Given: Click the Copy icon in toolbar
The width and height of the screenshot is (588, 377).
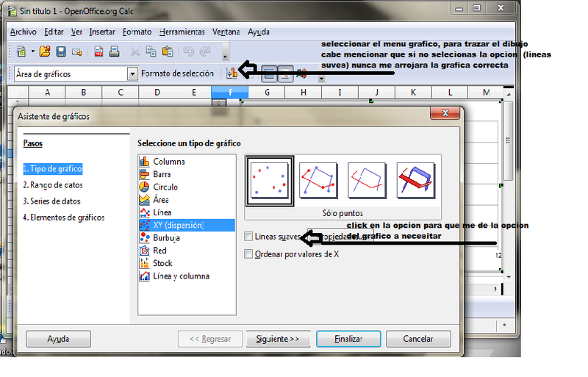Looking at the screenshot, I should [x=151, y=51].
